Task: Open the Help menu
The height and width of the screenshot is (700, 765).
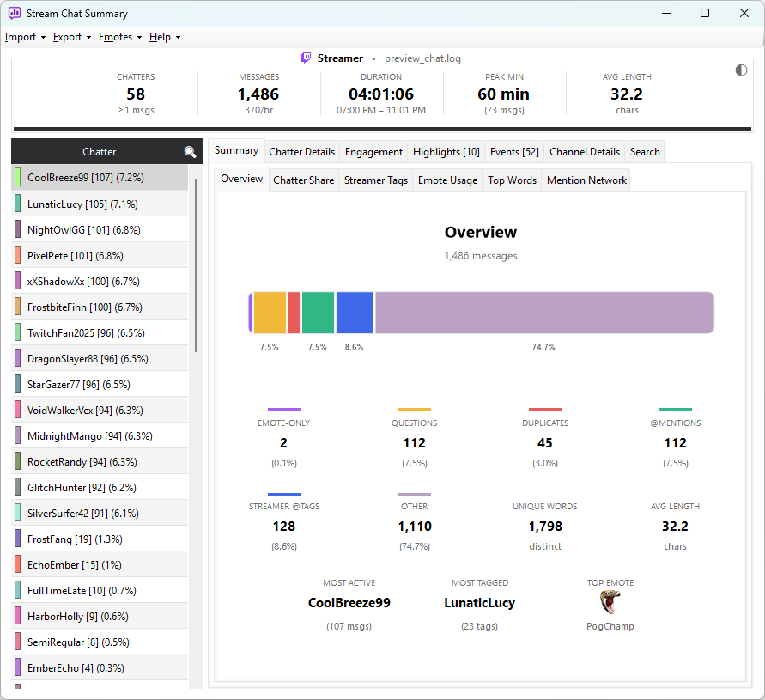Action: coord(164,37)
